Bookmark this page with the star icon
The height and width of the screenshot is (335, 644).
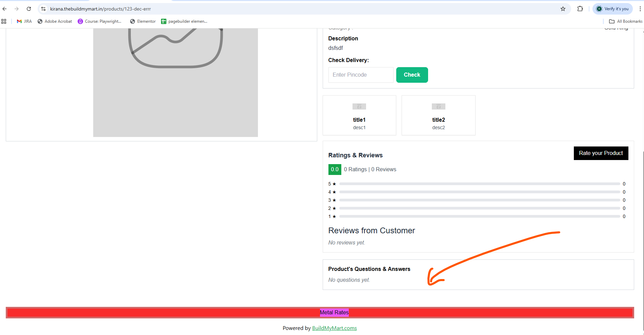click(563, 9)
